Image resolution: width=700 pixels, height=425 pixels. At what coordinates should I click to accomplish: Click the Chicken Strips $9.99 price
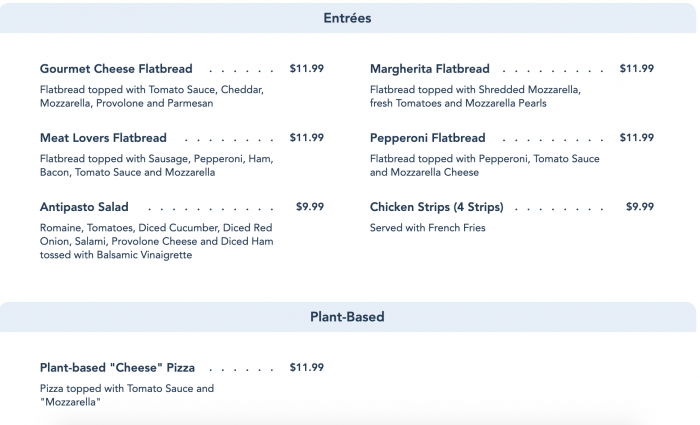[640, 207]
